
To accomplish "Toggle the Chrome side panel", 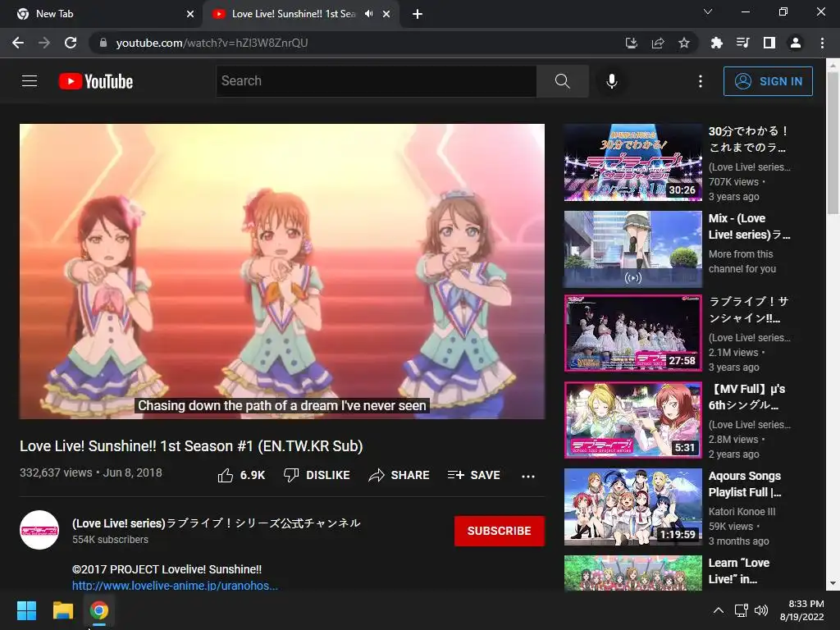I will point(769,43).
